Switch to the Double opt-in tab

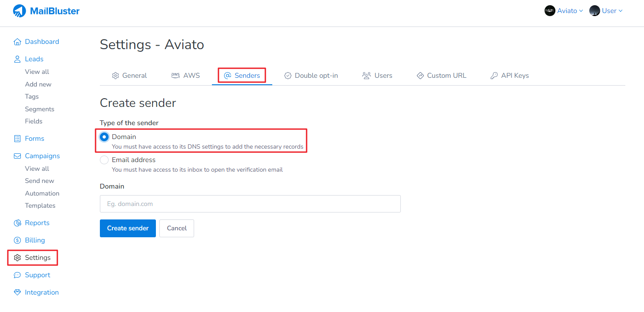coord(311,76)
